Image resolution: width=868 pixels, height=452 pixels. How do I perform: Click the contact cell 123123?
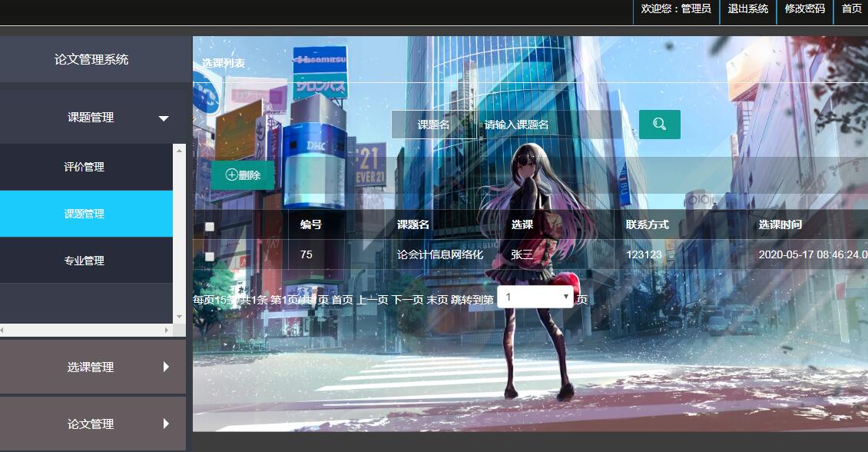(644, 254)
